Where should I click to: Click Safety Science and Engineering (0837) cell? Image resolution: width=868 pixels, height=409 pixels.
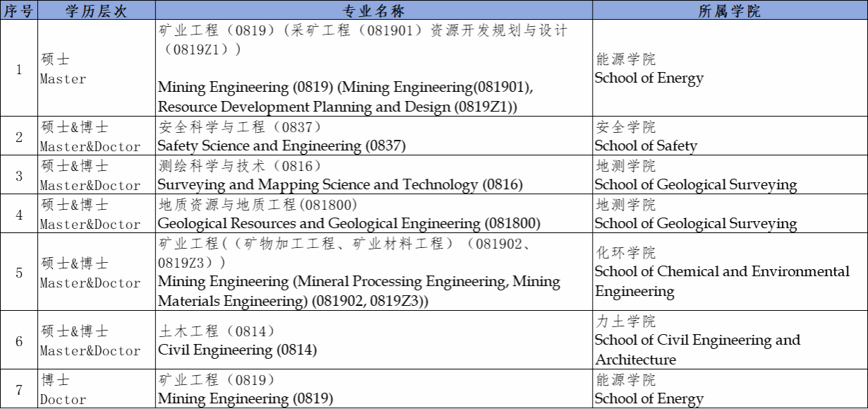(281, 146)
